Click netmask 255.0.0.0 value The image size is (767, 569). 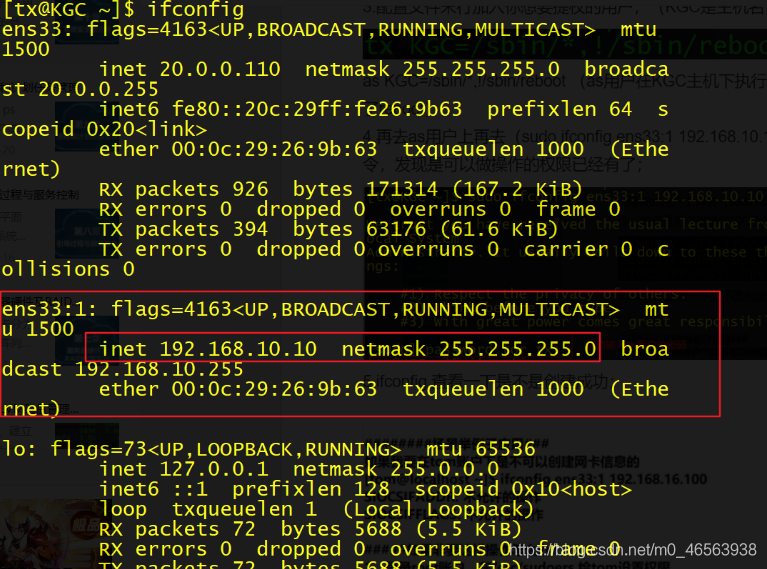pyautogui.click(x=396, y=469)
